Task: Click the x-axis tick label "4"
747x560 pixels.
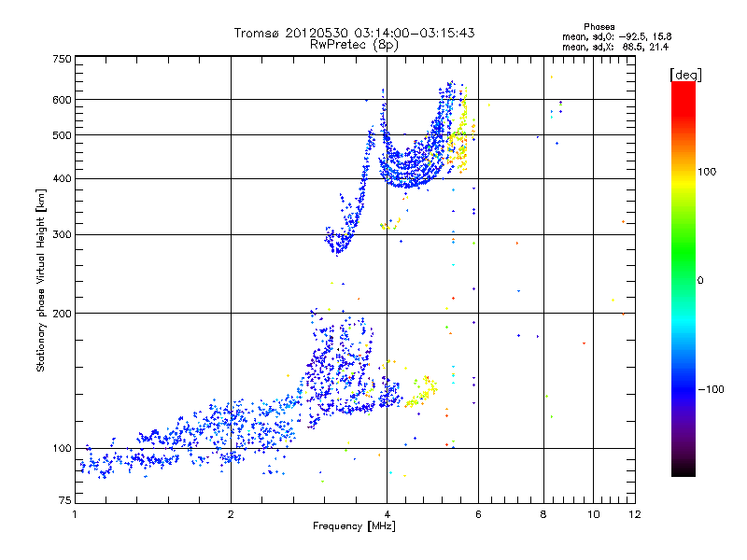Action: (387, 514)
